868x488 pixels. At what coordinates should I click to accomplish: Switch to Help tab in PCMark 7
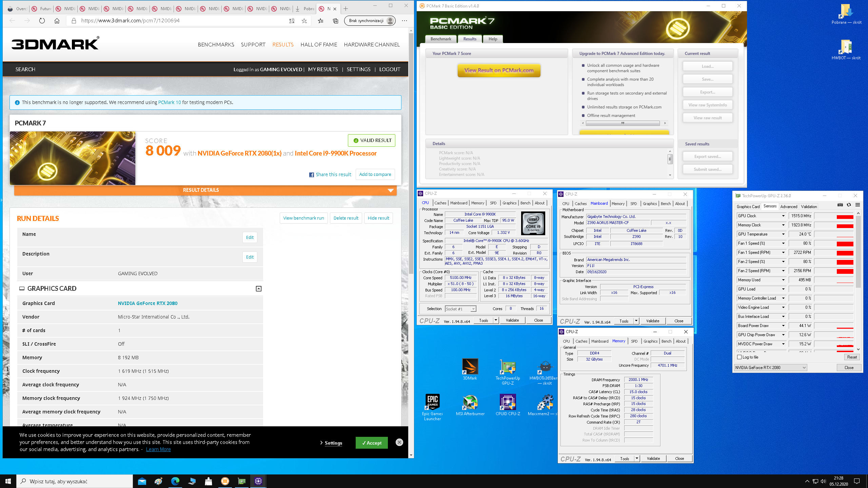coord(493,39)
